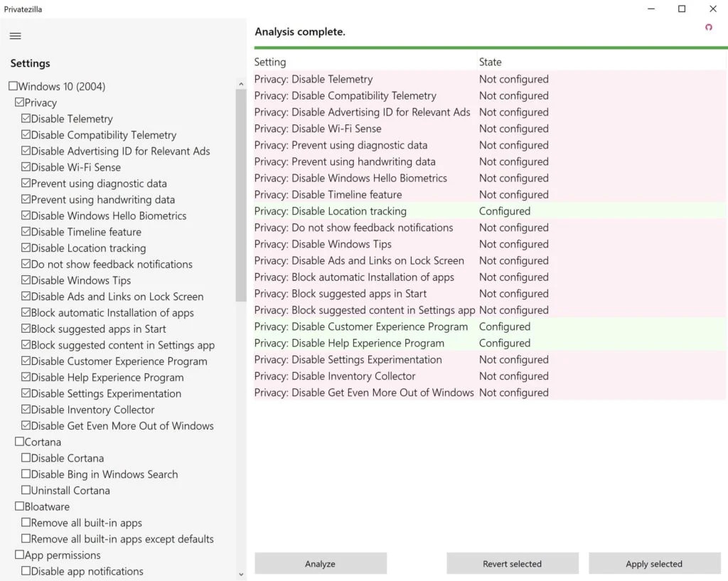Viewport: 728px width, 581px height.
Task: Uncheck Do not show feedback notifications
Action: point(26,264)
